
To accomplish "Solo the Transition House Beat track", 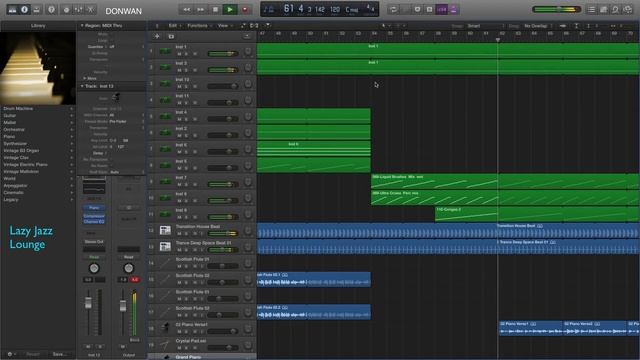I will (x=187, y=233).
